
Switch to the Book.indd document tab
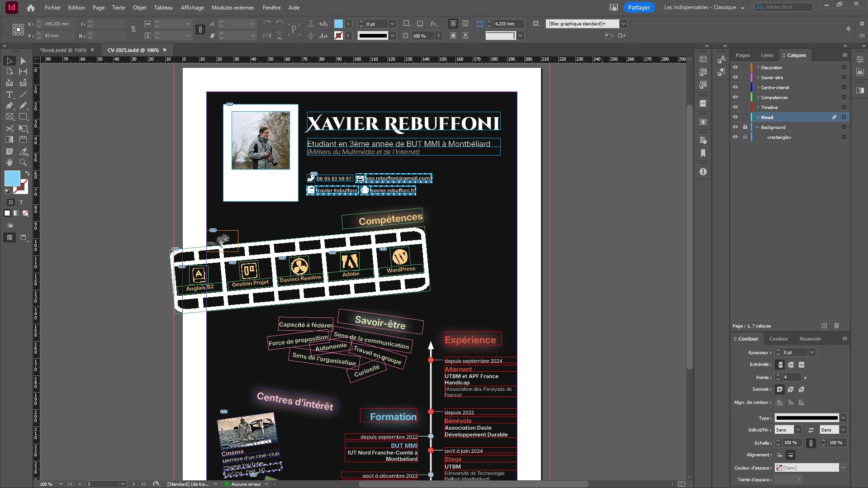pyautogui.click(x=63, y=50)
